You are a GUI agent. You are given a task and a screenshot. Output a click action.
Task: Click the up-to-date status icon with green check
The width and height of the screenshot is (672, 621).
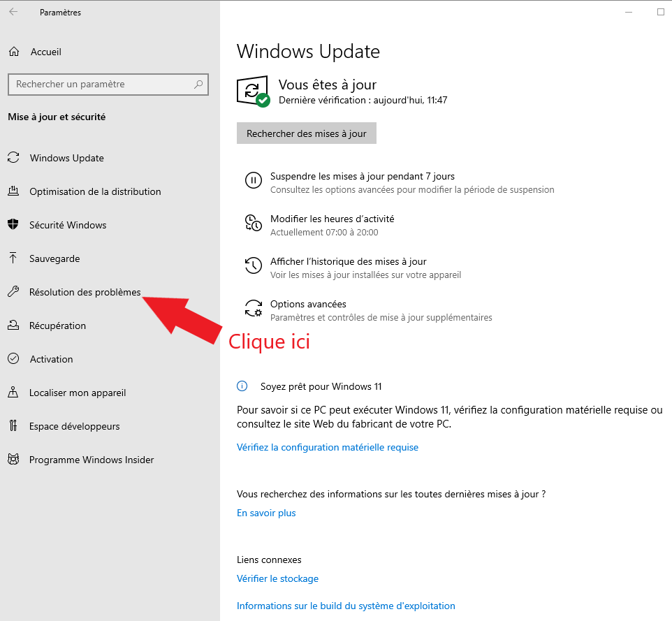pyautogui.click(x=254, y=92)
